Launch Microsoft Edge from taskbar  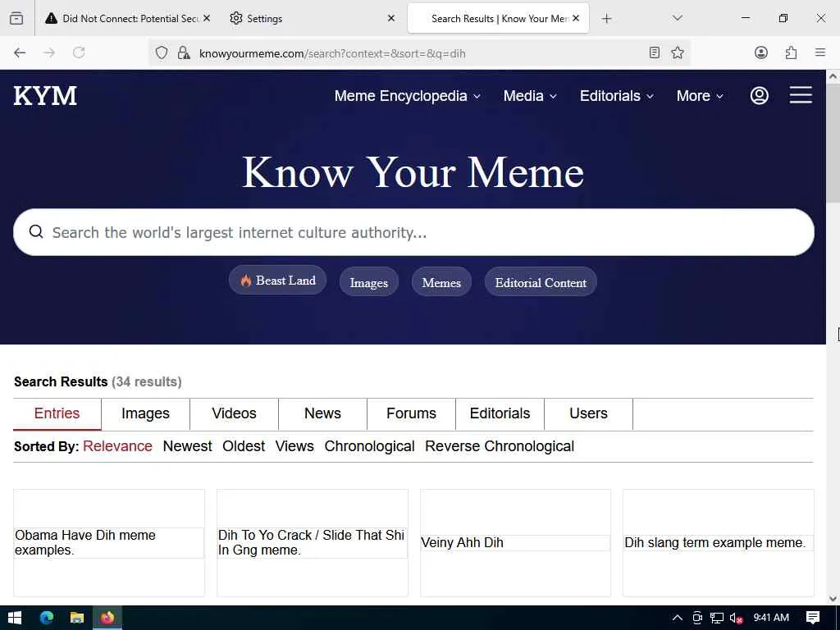click(x=47, y=618)
